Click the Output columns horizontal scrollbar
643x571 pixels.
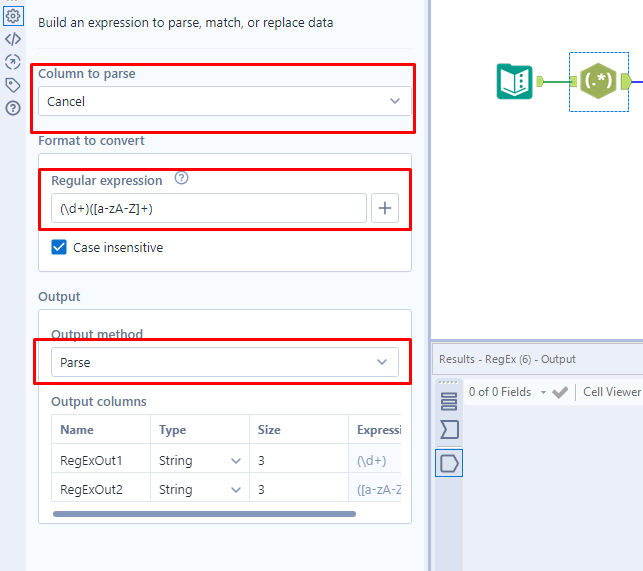[x=204, y=514]
